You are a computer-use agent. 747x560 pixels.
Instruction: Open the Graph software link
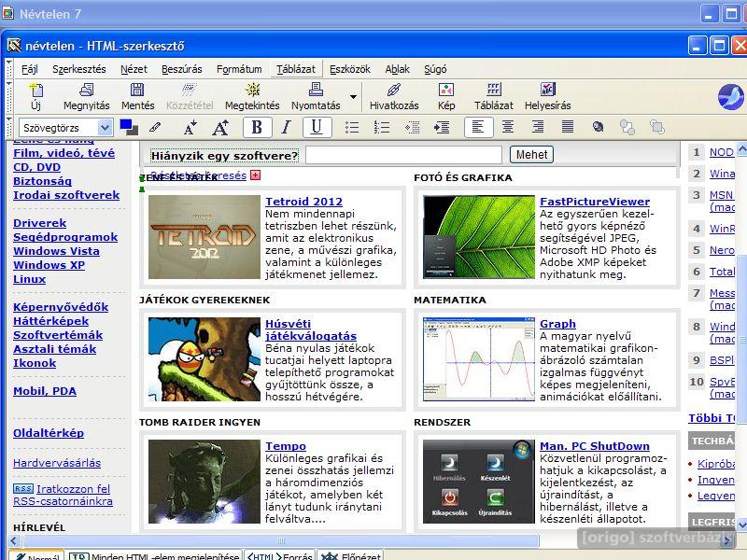click(557, 324)
